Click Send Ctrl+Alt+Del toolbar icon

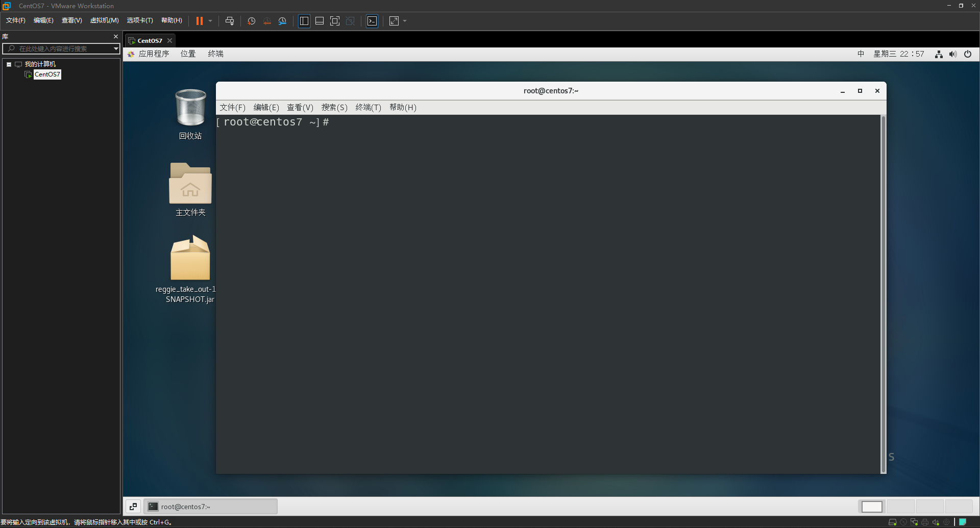point(230,21)
